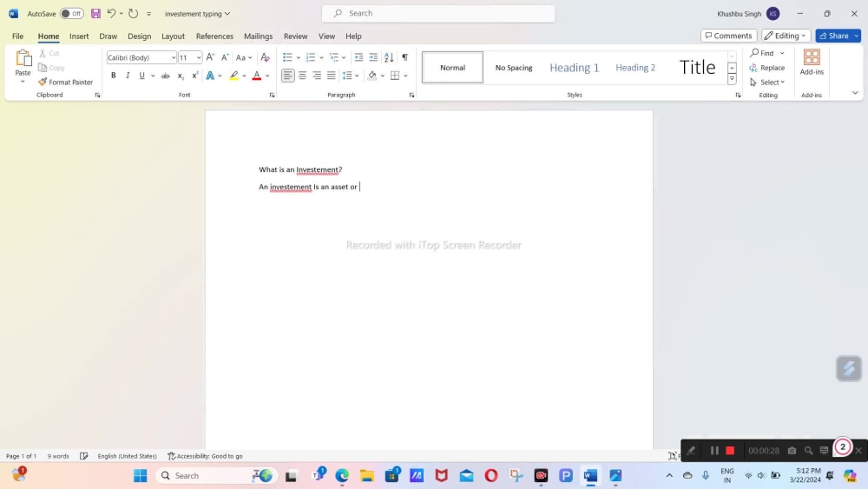
Task: Toggle bold formatting
Action: tap(113, 76)
